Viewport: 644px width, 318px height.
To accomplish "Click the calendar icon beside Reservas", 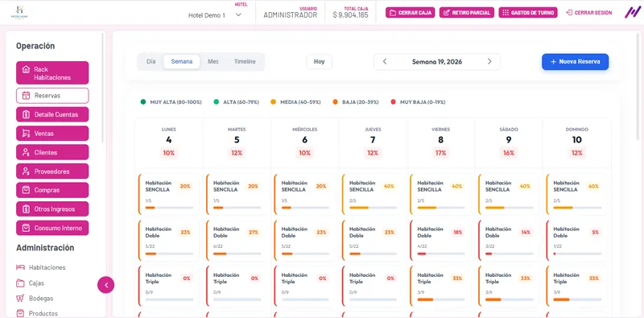I will (26, 95).
